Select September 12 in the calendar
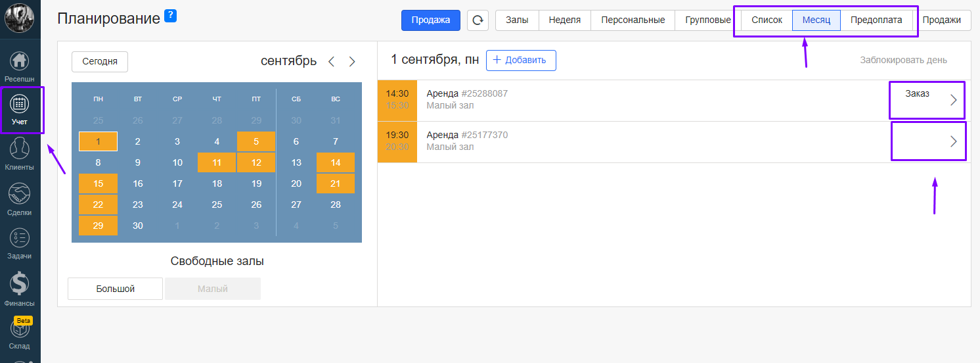The height and width of the screenshot is (363, 980). tap(256, 163)
